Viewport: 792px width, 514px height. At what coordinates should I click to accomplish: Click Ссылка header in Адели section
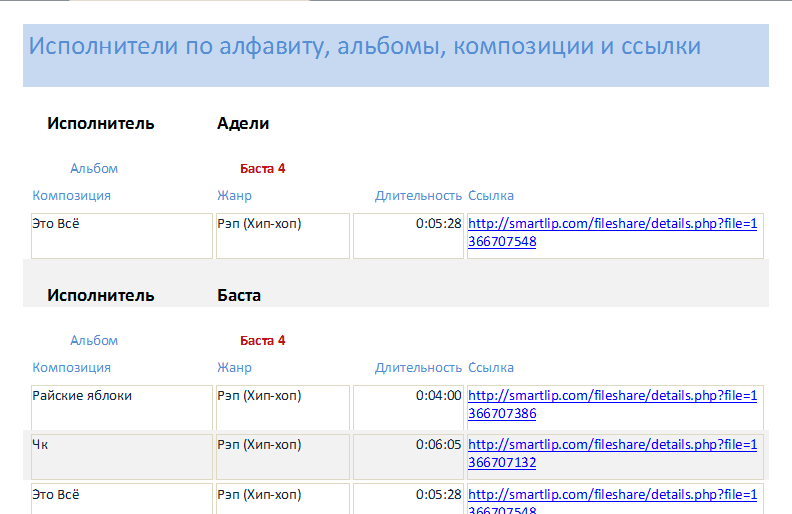[x=491, y=196]
